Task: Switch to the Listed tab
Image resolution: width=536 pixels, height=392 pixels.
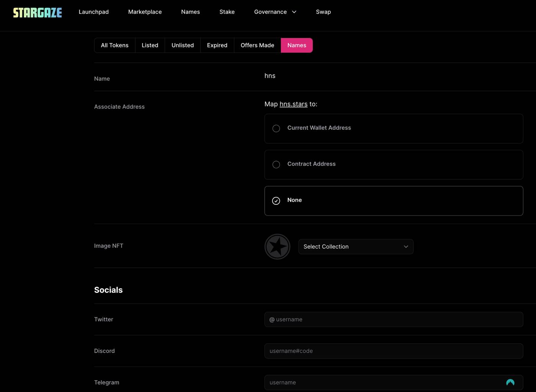Action: 150,45
